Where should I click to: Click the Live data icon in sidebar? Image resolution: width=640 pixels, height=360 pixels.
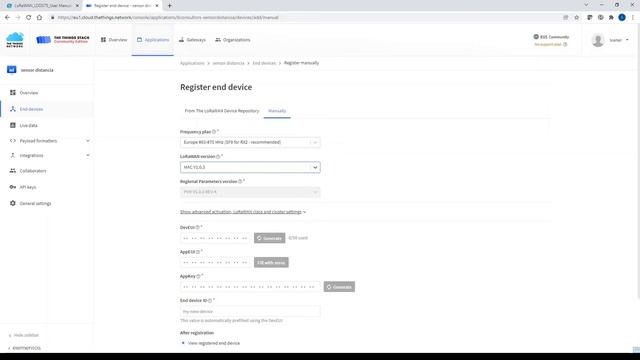click(13, 125)
